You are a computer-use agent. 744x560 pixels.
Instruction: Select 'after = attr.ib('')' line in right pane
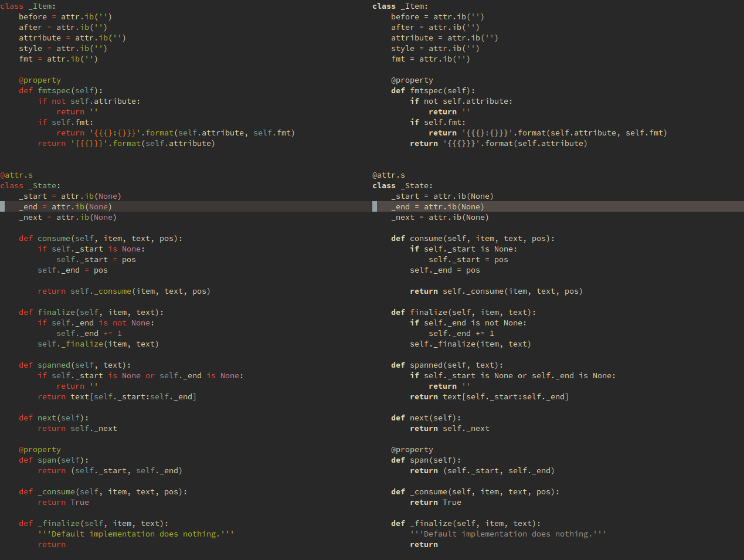pos(435,28)
